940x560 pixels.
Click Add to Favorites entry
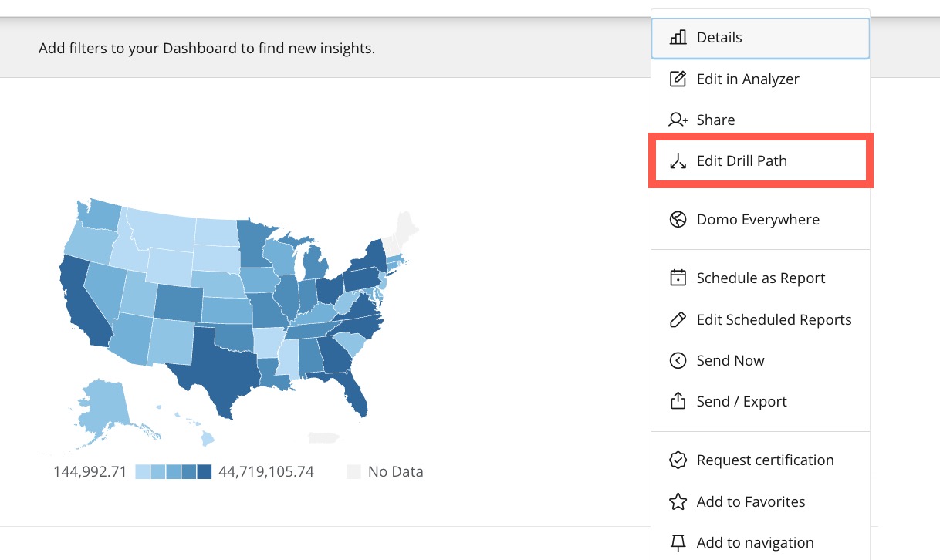click(761, 502)
